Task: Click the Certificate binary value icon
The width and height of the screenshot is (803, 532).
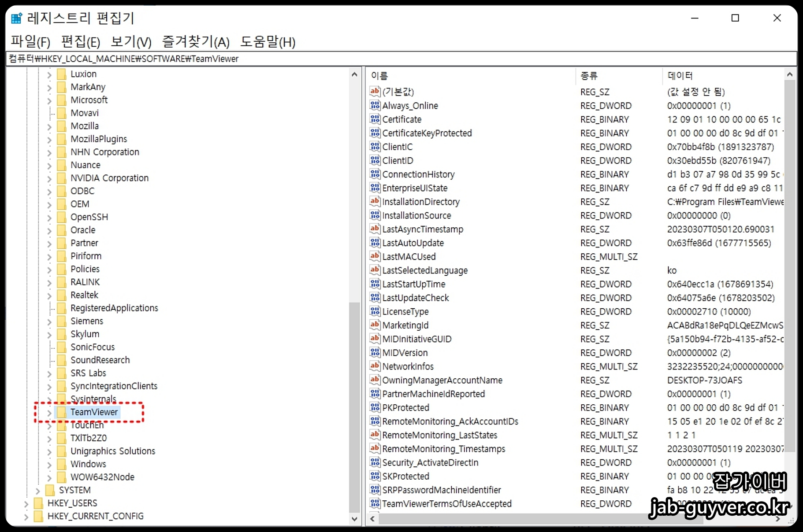Action: coord(375,119)
